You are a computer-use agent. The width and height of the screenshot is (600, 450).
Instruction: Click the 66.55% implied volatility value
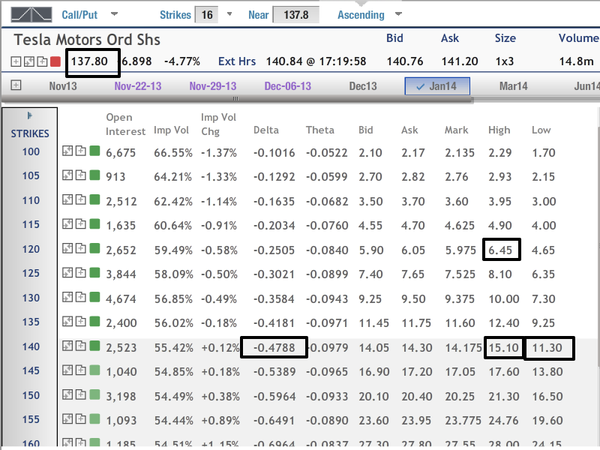tap(173, 153)
